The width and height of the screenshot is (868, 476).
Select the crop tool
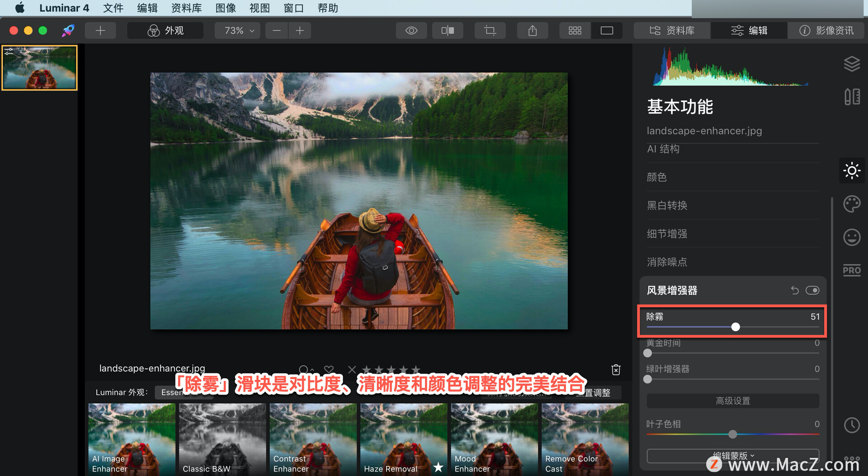pos(490,30)
